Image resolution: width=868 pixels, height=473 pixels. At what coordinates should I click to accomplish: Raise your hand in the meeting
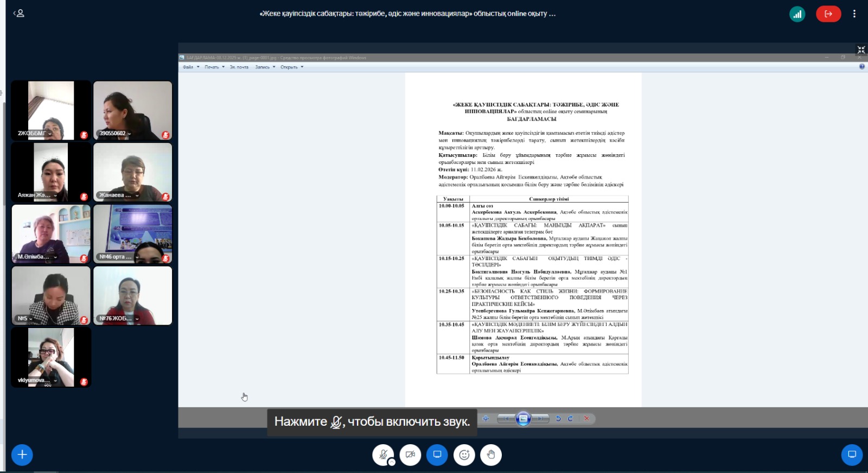[491, 455]
